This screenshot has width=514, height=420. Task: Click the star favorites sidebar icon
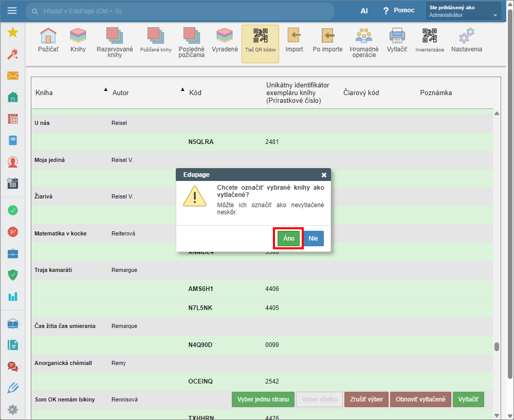coord(13,33)
